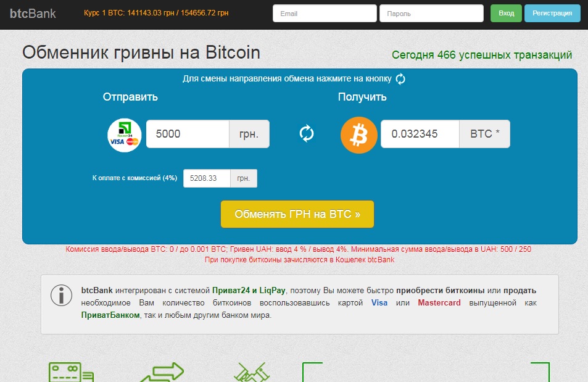
Task: Click the red commission notice line
Action: tap(298, 249)
